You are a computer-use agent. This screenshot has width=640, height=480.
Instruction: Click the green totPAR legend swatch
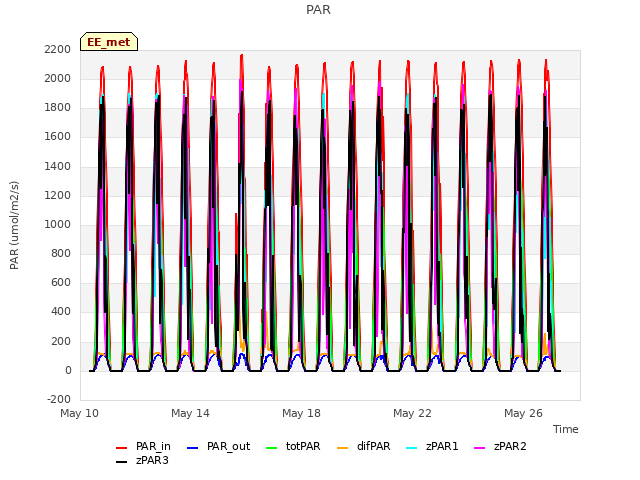tap(272, 448)
